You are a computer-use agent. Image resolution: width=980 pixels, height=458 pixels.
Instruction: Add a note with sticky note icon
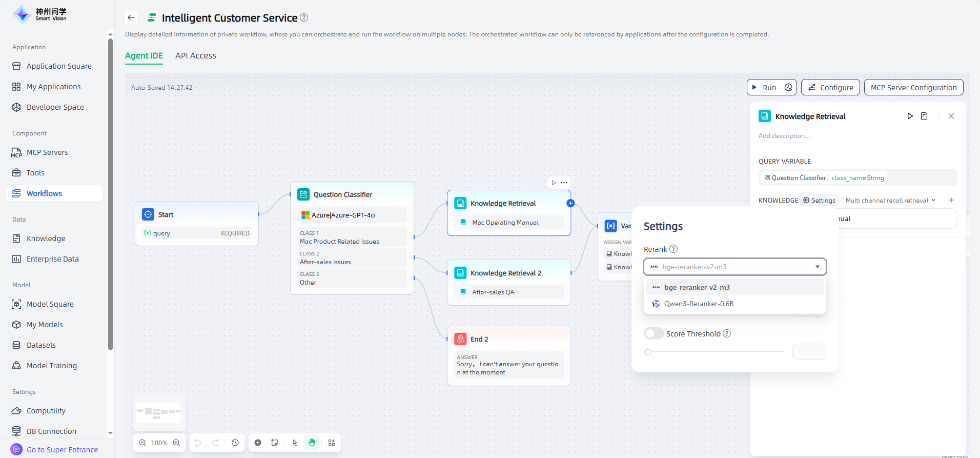[275, 443]
